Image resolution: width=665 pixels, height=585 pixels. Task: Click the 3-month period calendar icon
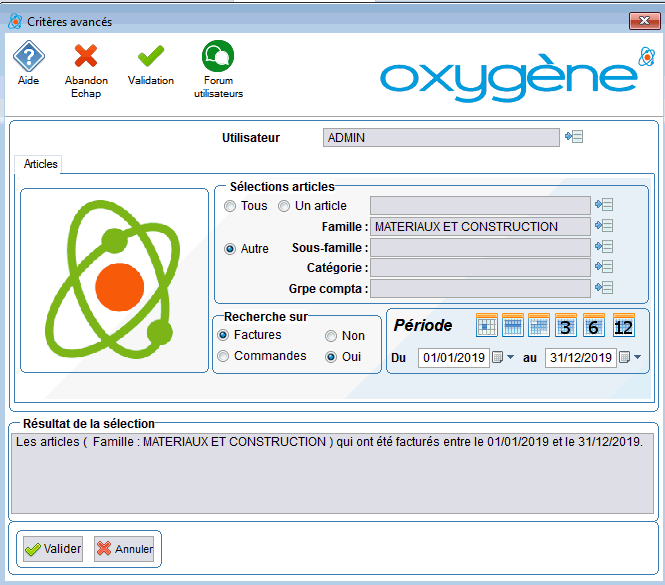click(566, 325)
